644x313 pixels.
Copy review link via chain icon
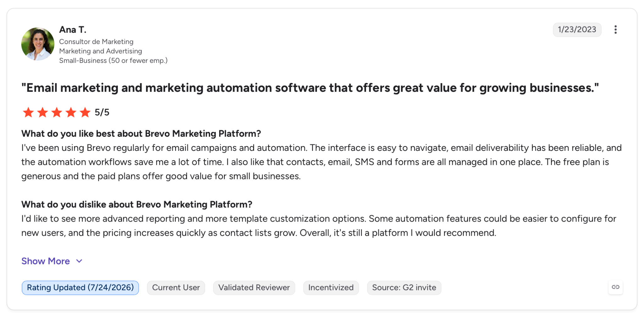[615, 287]
